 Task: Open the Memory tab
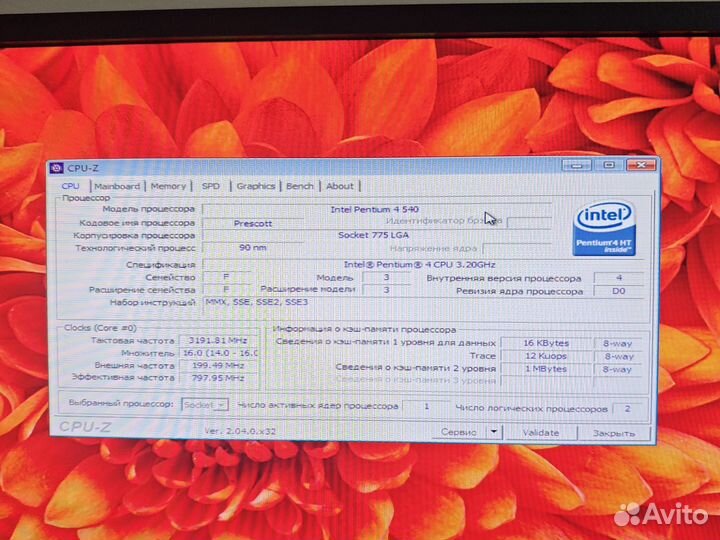pos(168,186)
